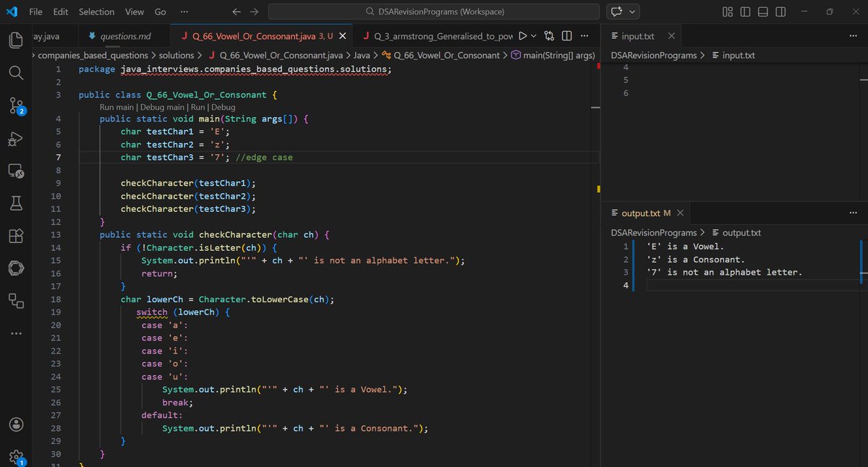The image size is (868, 467).
Task: Click the "'z' is a Consonant." output line
Action: coord(696,260)
